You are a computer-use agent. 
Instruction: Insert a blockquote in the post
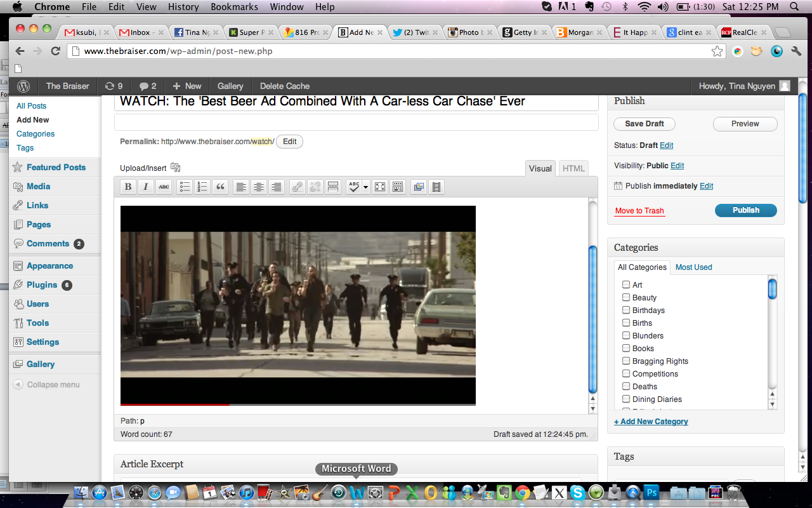(x=220, y=187)
